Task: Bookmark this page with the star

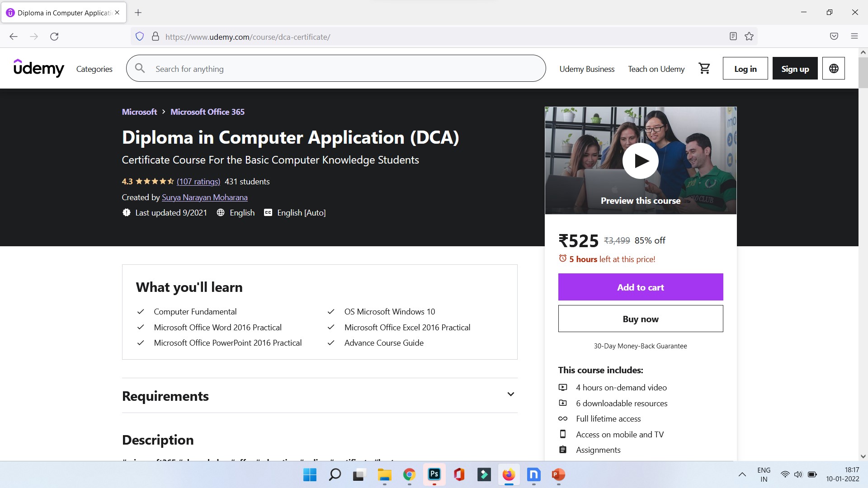Action: (x=749, y=37)
